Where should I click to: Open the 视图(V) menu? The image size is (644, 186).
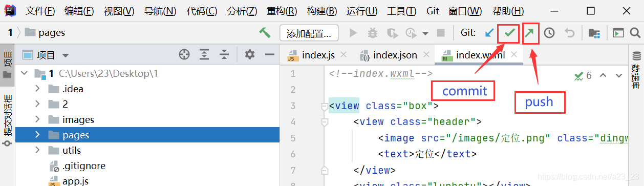click(x=119, y=11)
